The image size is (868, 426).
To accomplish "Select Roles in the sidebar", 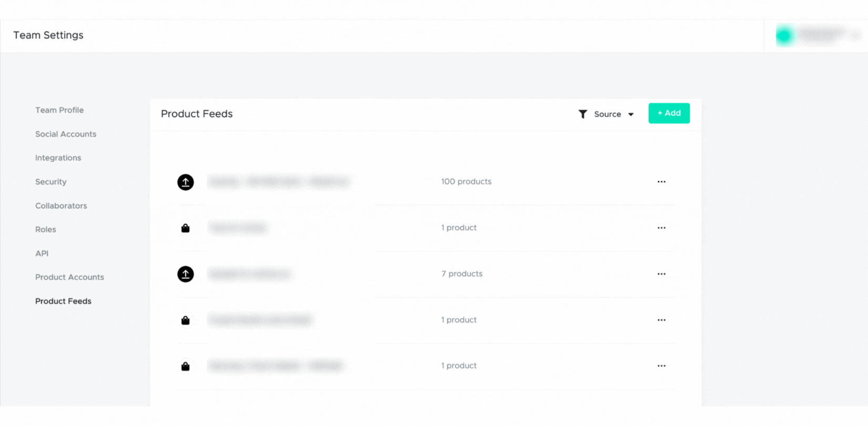I will pos(45,229).
